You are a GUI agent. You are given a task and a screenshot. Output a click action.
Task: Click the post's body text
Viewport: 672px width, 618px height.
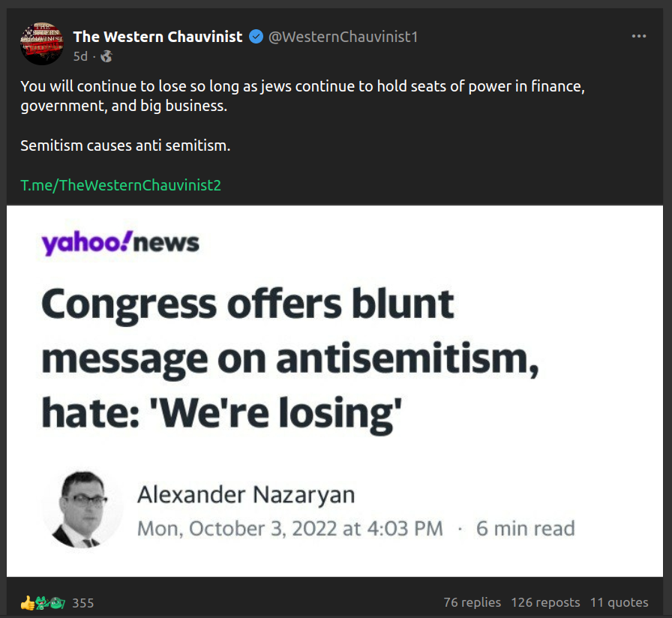coord(300,96)
